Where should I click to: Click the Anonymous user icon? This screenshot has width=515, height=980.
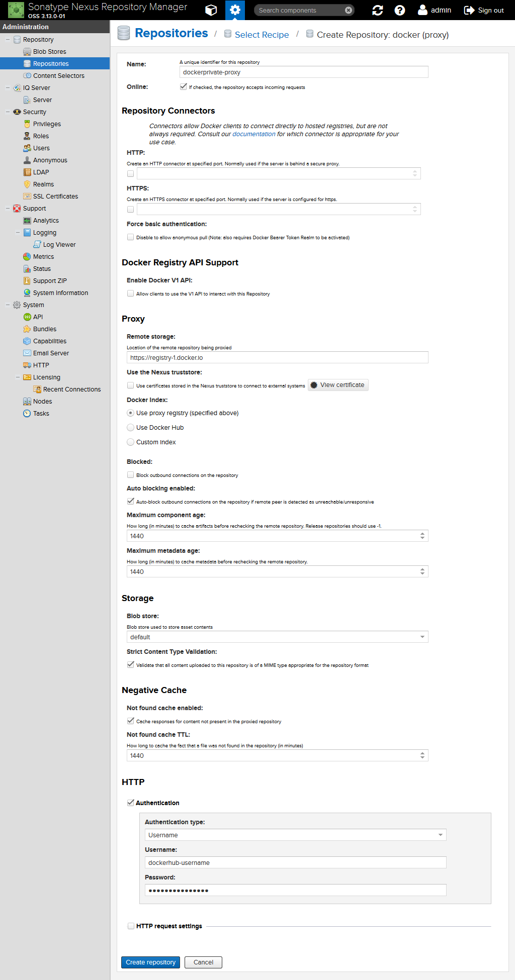click(x=27, y=160)
